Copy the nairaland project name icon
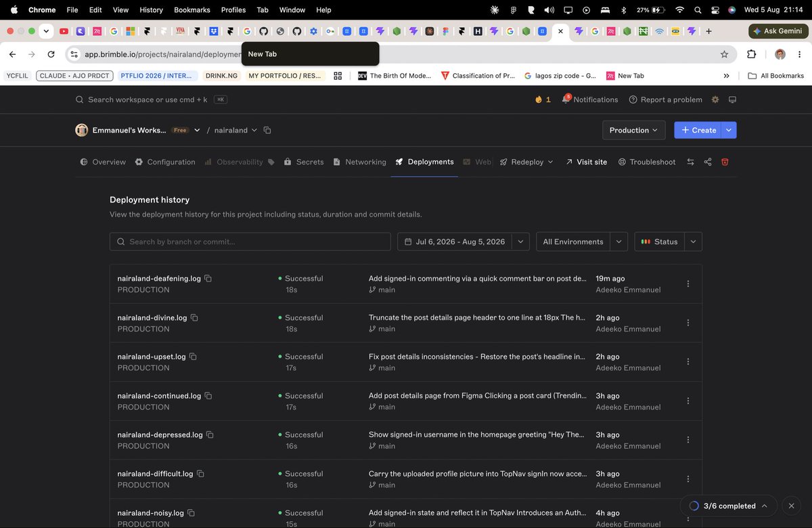The width and height of the screenshot is (812, 528). (267, 130)
